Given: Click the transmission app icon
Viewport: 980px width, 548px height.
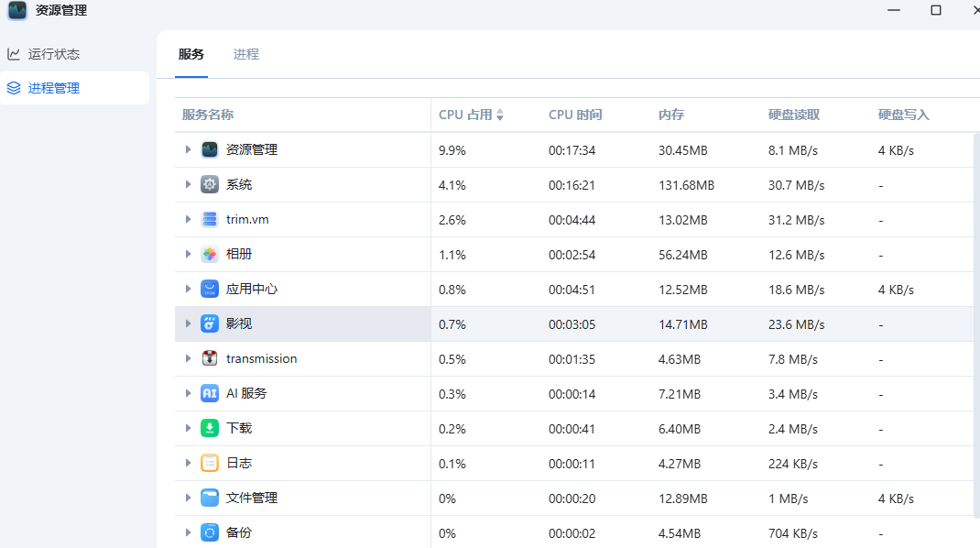Looking at the screenshot, I should tap(210, 358).
